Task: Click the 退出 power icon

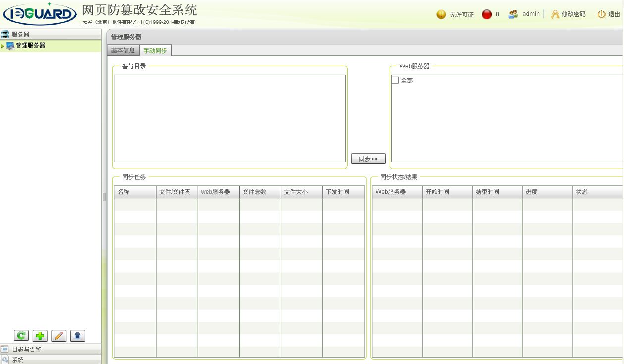Action: (602, 14)
